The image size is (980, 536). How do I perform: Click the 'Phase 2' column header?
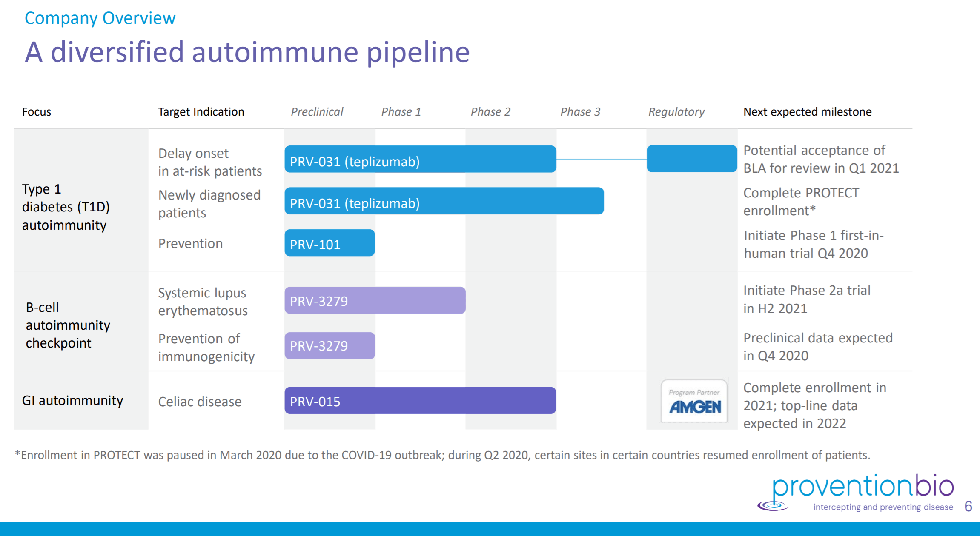click(490, 112)
